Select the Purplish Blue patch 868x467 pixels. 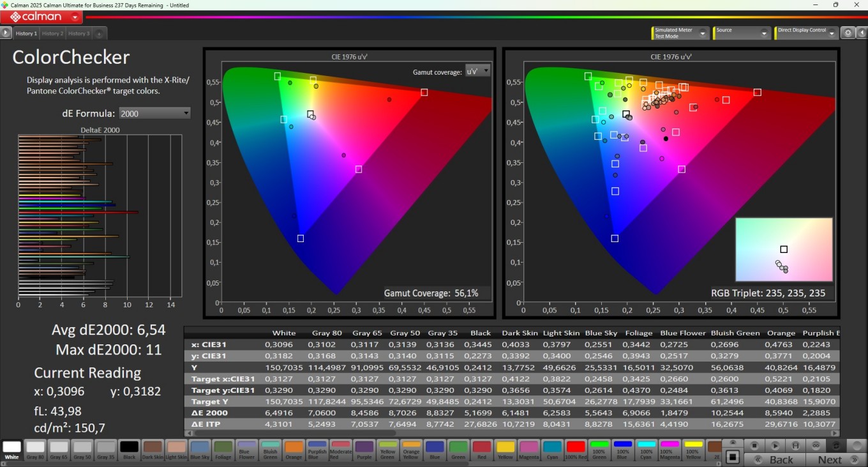pyautogui.click(x=317, y=450)
